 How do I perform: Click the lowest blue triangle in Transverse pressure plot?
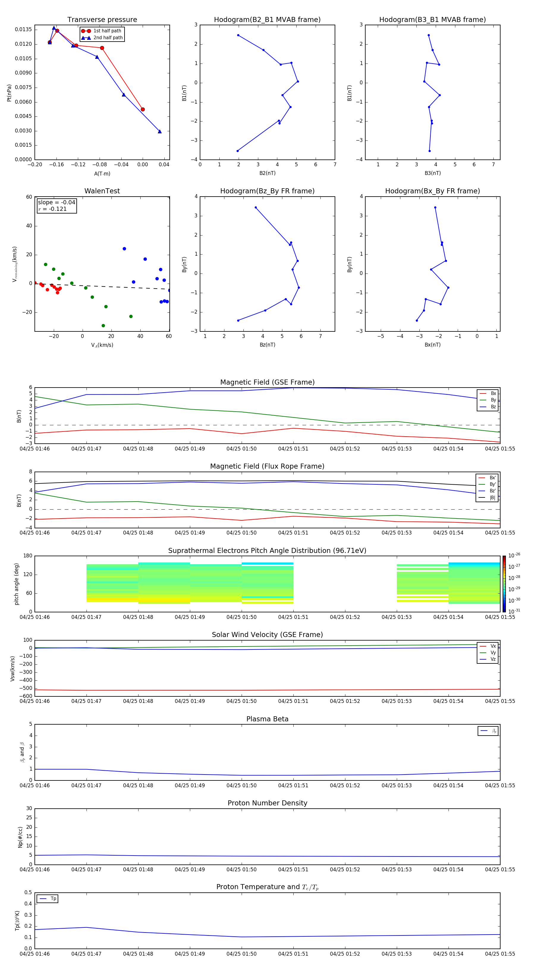coord(160,131)
